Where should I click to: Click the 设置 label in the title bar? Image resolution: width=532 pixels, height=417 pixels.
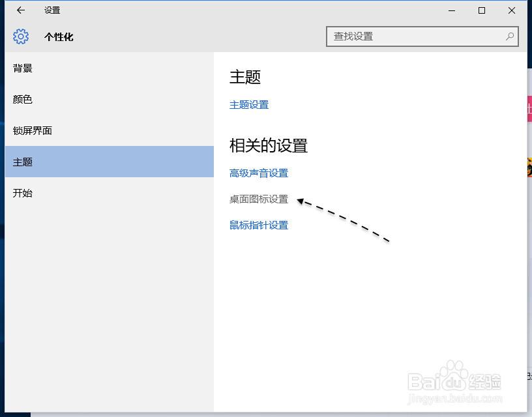coord(52,10)
